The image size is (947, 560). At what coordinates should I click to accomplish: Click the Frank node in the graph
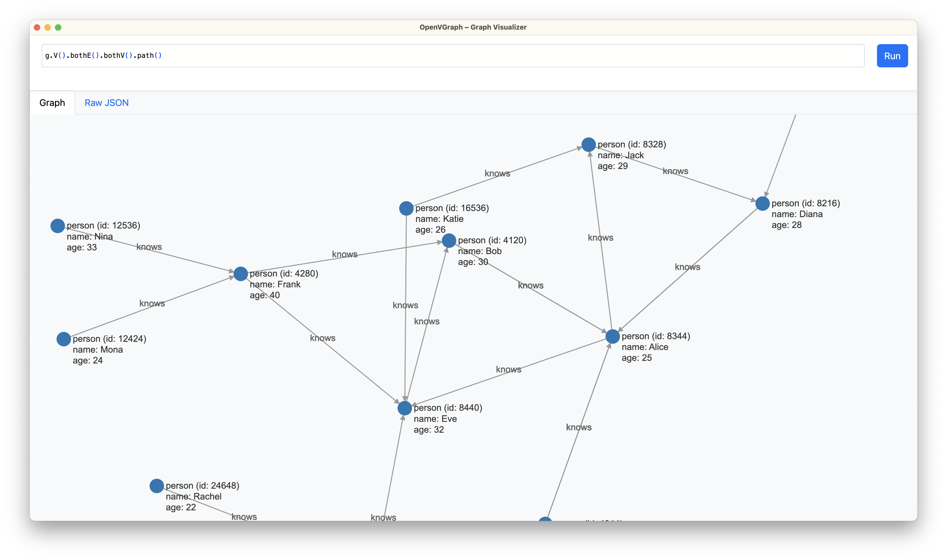tap(240, 274)
